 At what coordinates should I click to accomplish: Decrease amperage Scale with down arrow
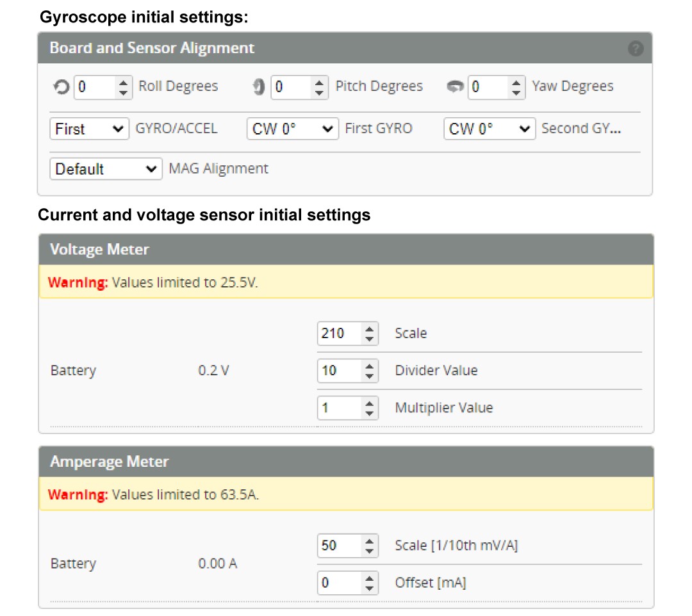click(370, 551)
